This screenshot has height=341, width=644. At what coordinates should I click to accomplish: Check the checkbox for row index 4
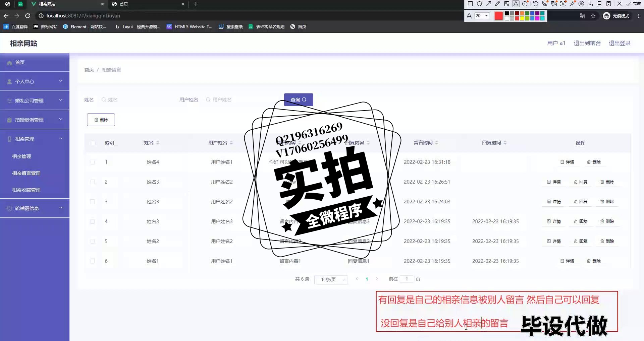93,221
